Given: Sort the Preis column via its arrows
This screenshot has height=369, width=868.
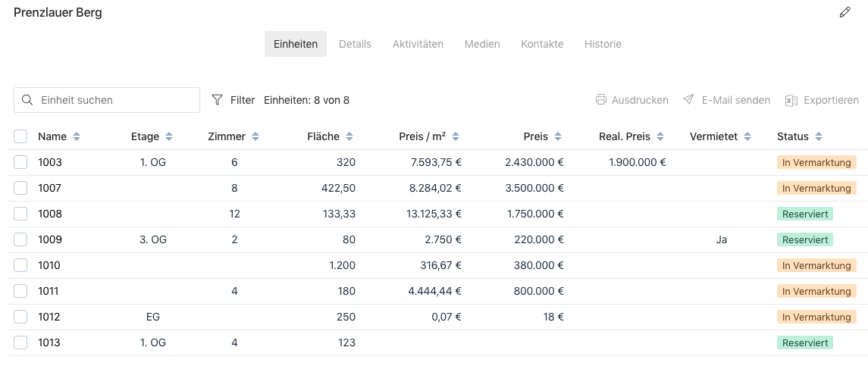Looking at the screenshot, I should tap(558, 136).
